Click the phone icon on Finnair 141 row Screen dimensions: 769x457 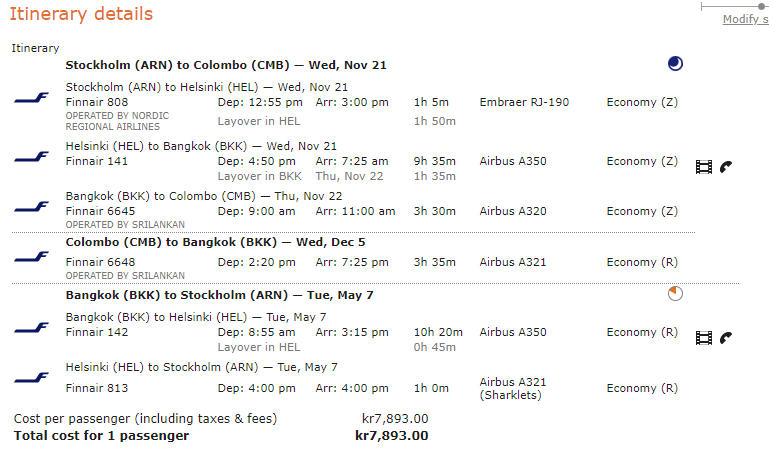(x=726, y=166)
